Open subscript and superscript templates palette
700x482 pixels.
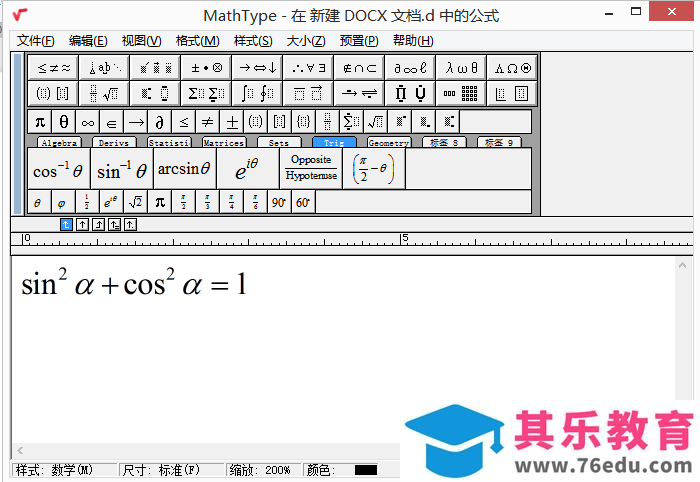[155, 93]
